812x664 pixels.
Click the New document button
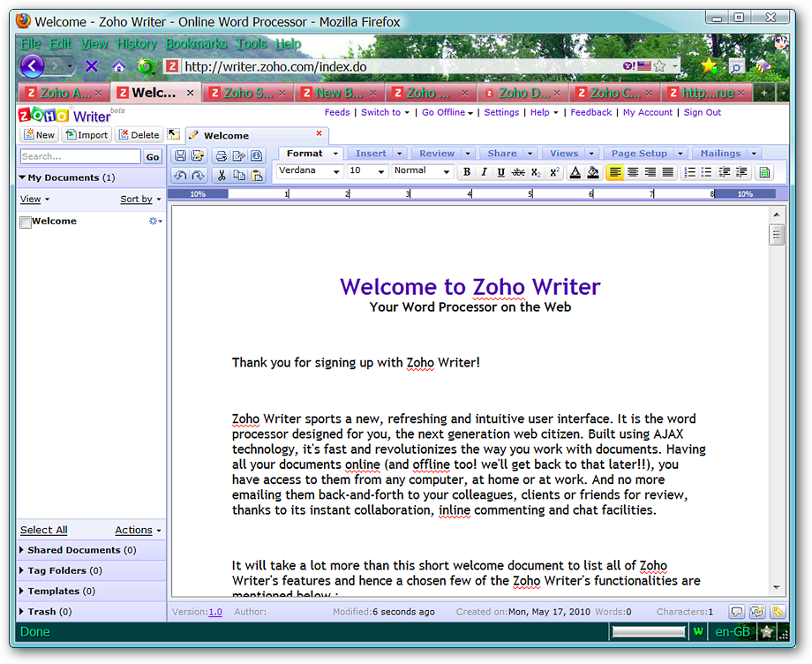click(x=40, y=135)
